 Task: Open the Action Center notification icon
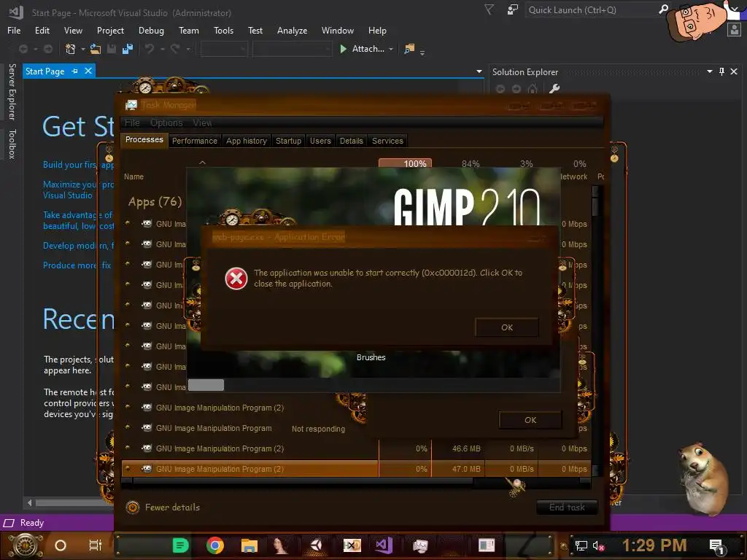[716, 545]
